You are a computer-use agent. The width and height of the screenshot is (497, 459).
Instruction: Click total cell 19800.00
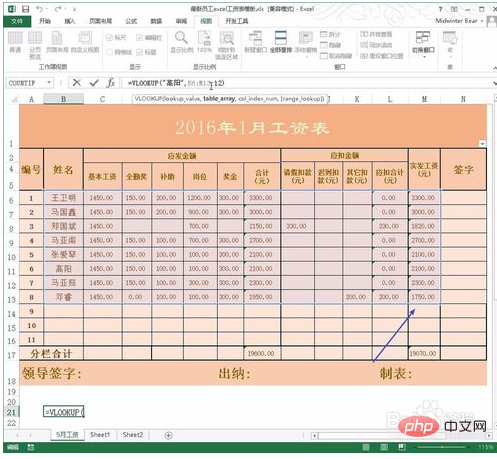[x=262, y=353]
